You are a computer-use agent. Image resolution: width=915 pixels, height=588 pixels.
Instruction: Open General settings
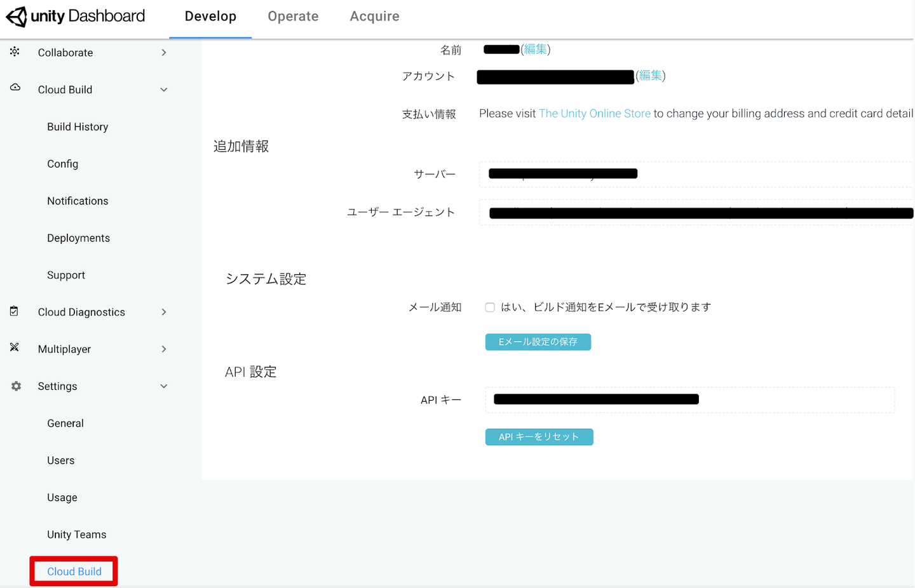click(65, 424)
